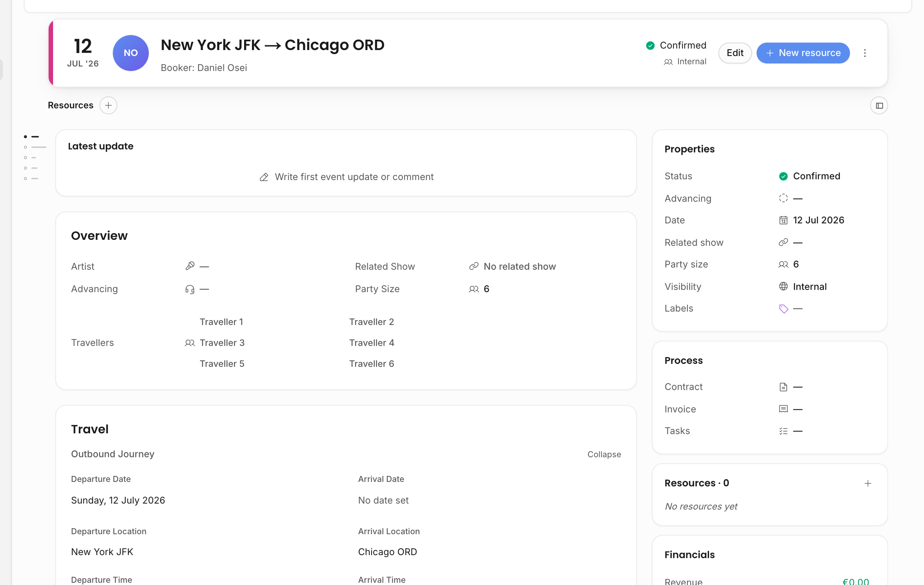Screen dimensions: 924x585
Task: Click the Edit button
Action: pyautogui.click(x=734, y=53)
